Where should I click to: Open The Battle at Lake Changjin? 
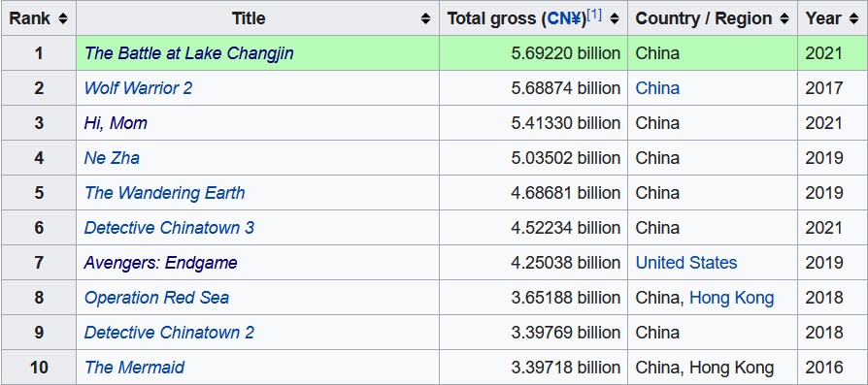(188, 53)
